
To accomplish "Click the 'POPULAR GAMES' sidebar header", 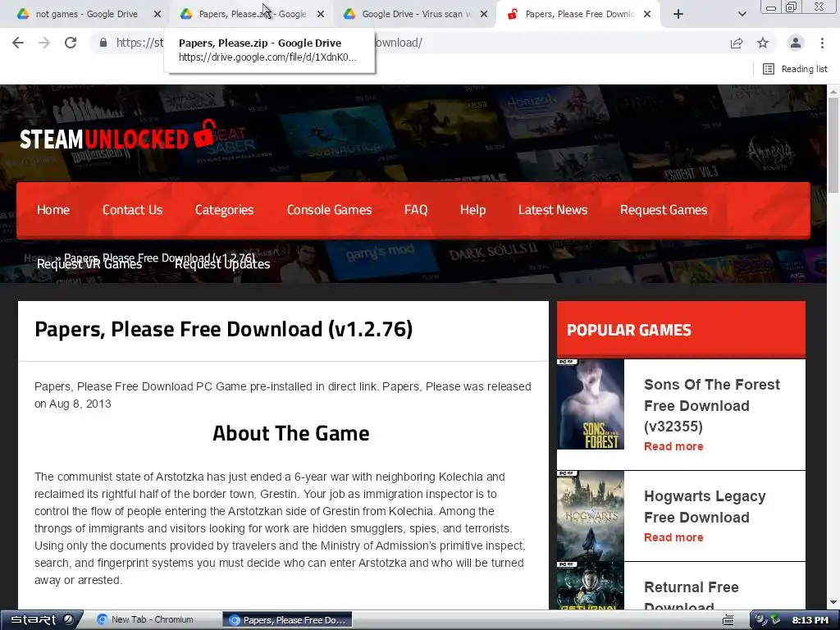I will point(629,330).
